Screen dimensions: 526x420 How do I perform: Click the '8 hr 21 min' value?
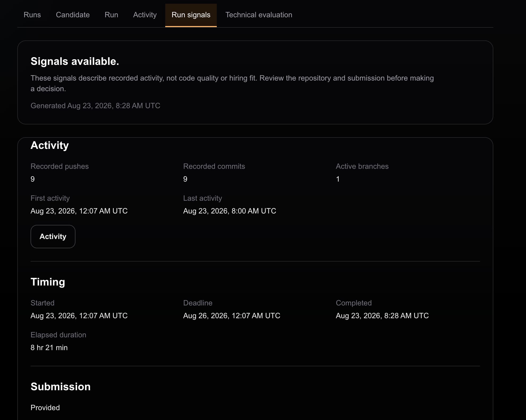pos(49,347)
